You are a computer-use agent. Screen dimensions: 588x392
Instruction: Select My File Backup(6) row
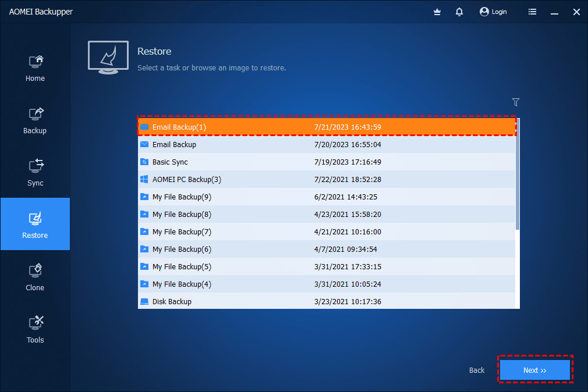[x=327, y=249]
